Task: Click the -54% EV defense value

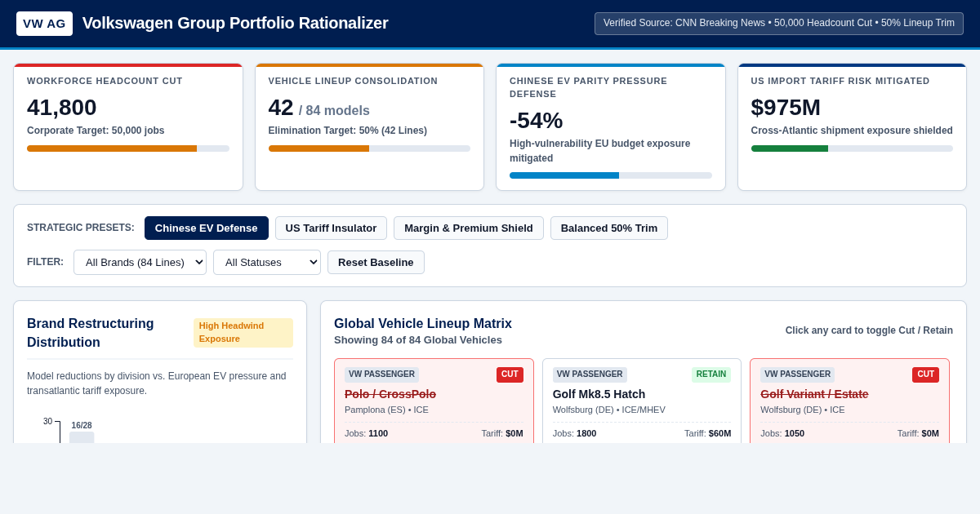Action: point(537,120)
